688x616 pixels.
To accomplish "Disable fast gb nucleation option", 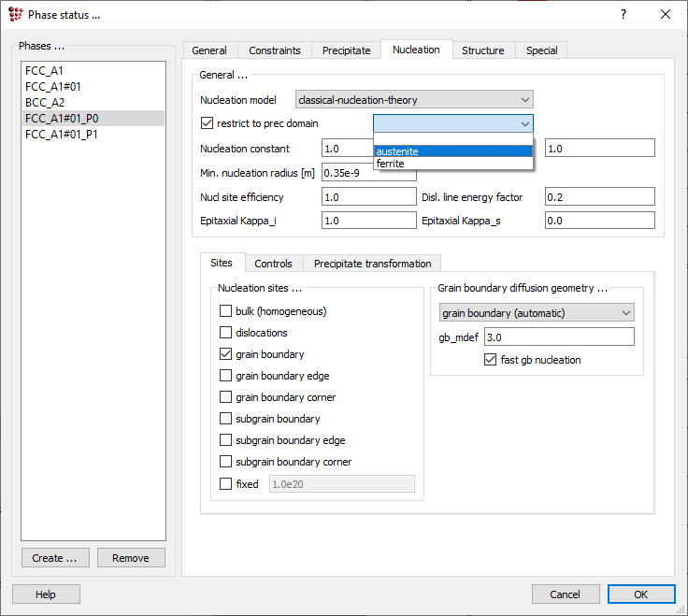I will (491, 360).
